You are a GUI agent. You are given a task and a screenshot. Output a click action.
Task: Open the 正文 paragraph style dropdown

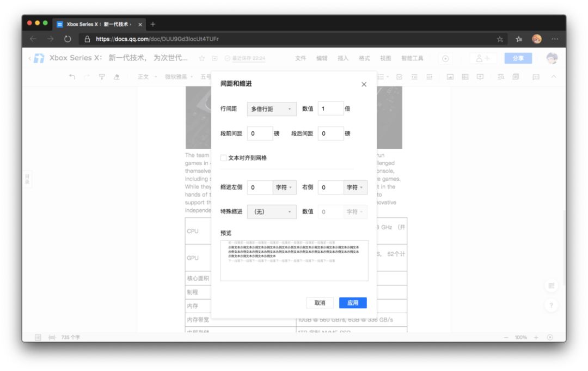coord(146,76)
